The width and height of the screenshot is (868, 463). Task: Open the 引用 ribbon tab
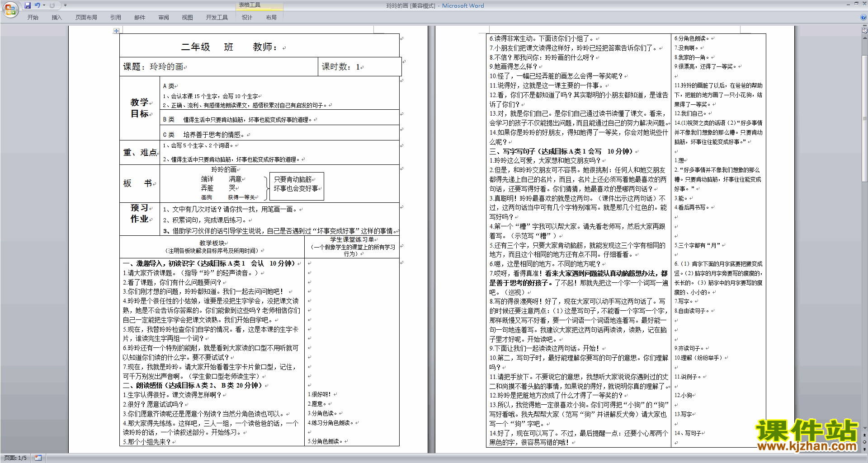(x=116, y=18)
